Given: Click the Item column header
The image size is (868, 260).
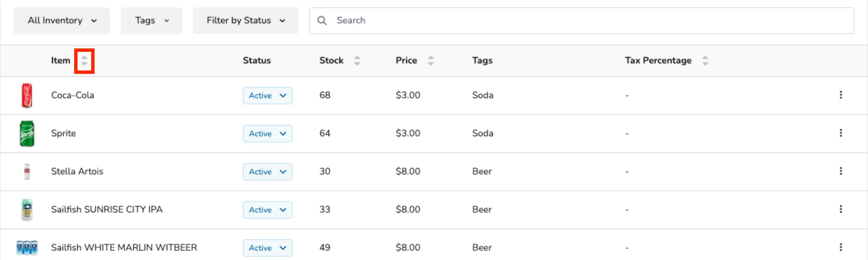Looking at the screenshot, I should click(61, 61).
